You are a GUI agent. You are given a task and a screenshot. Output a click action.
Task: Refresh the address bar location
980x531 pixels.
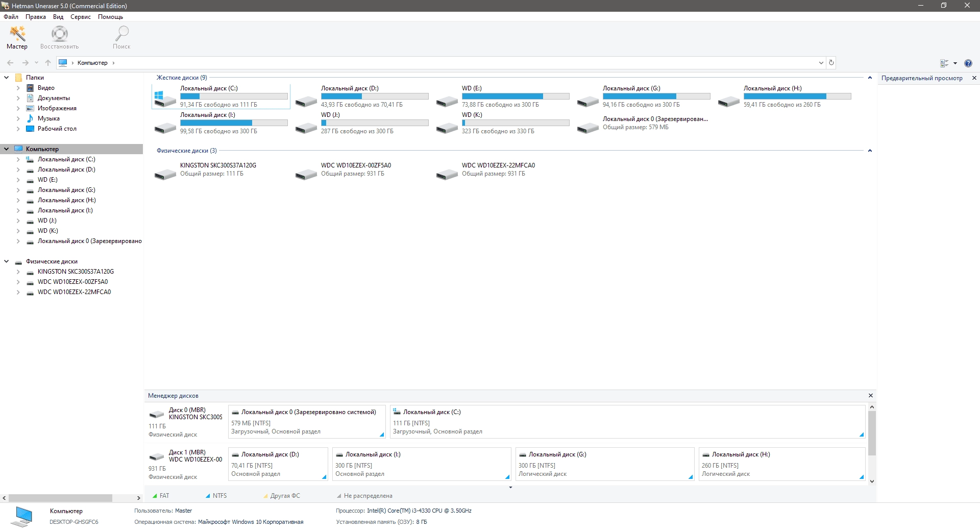[831, 63]
